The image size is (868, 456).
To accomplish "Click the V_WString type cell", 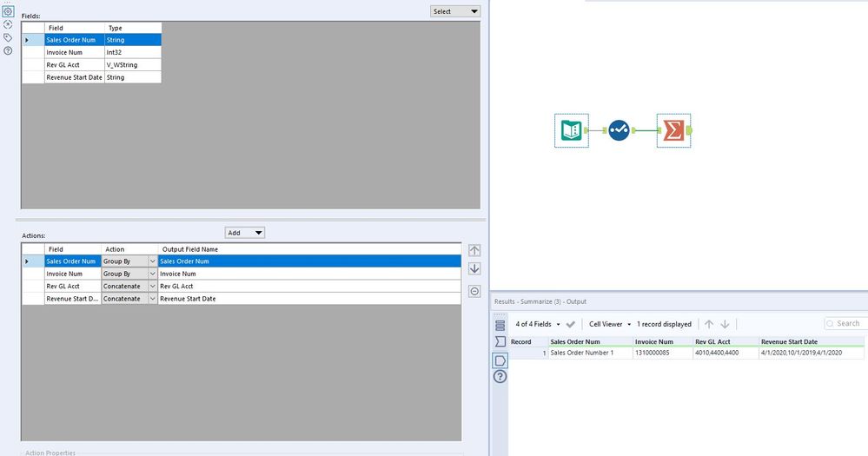I will coord(133,65).
